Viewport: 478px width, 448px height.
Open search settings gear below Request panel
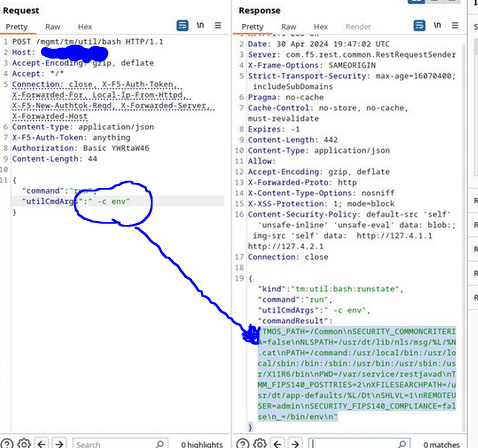click(x=24, y=444)
